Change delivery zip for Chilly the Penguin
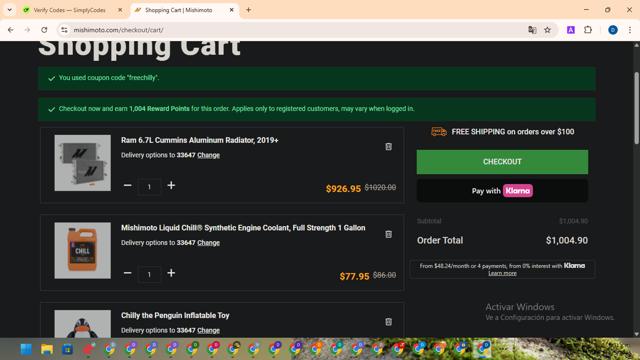640x360 pixels. click(x=208, y=330)
